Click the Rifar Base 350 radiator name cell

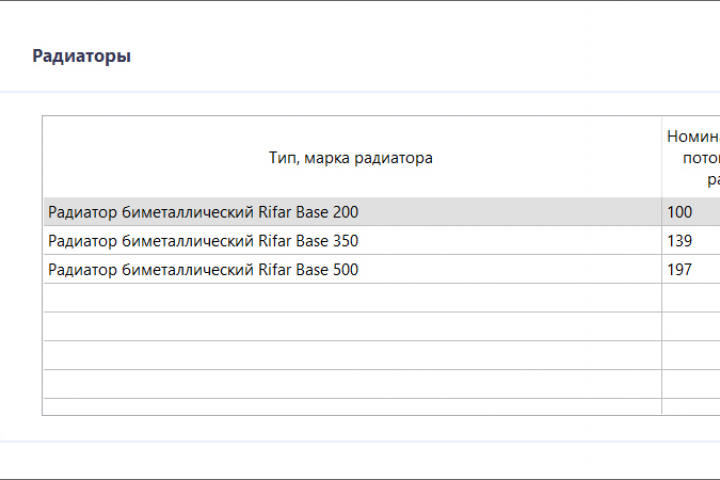353,240
